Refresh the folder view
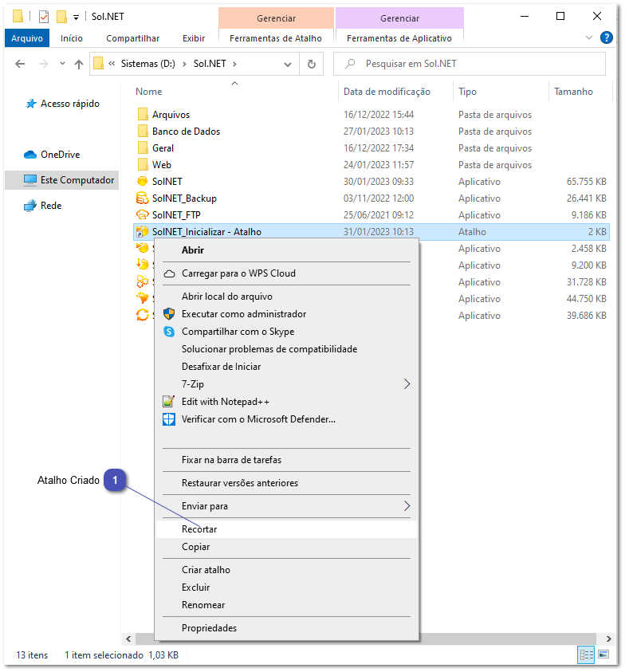 pyautogui.click(x=312, y=64)
